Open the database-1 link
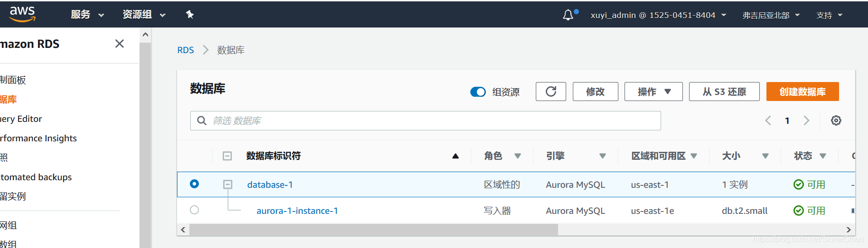The image size is (868, 248). (x=270, y=184)
